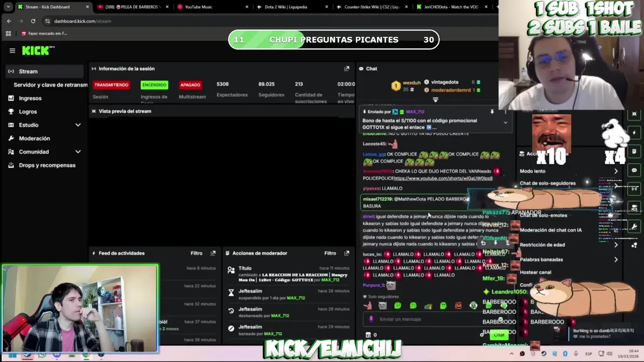The height and width of the screenshot is (362, 644).
Task: Open Restricción de edad arrow
Action: [616, 245]
